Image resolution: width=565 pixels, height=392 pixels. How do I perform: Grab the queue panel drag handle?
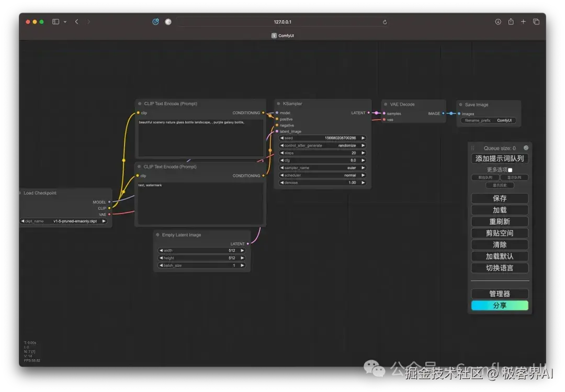[x=473, y=148]
